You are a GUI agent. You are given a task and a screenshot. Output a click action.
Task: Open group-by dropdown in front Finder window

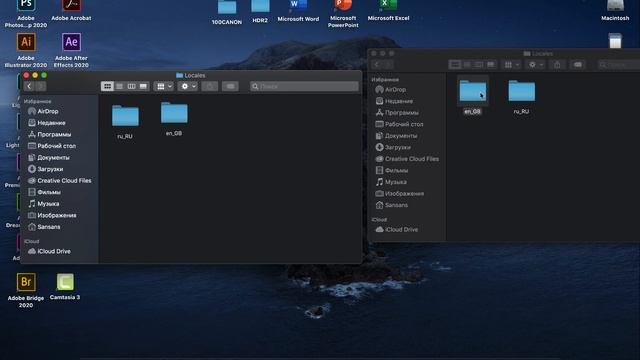coord(164,86)
